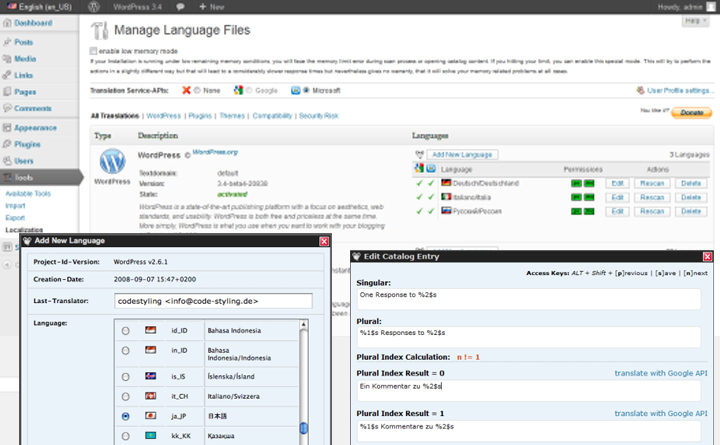Open Plugins menu item in sidebar

pyautogui.click(x=27, y=144)
